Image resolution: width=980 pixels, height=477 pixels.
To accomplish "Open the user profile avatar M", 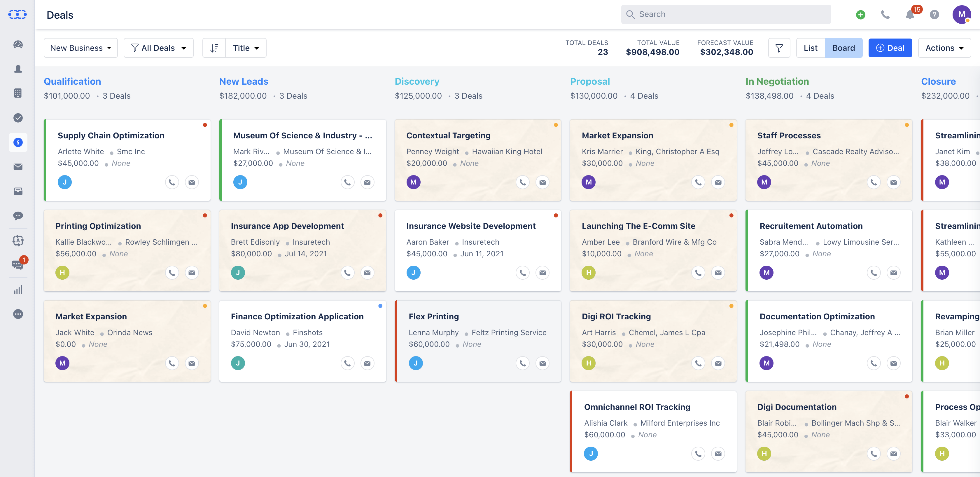I will 962,15.
